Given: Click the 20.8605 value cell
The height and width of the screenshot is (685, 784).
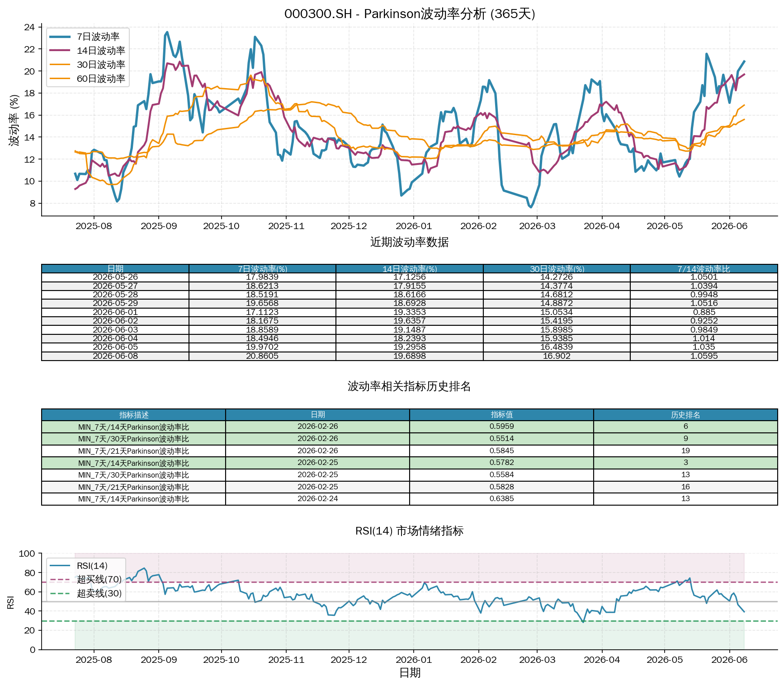Looking at the screenshot, I should point(262,356).
